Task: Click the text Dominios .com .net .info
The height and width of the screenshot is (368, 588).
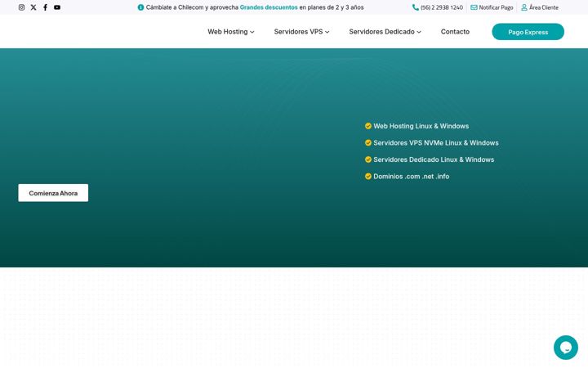Action: pos(412,176)
